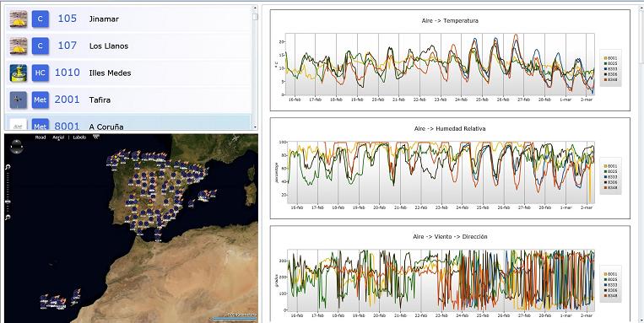Click the C badge next to Los Llanos
644x323 pixels.
click(41, 46)
